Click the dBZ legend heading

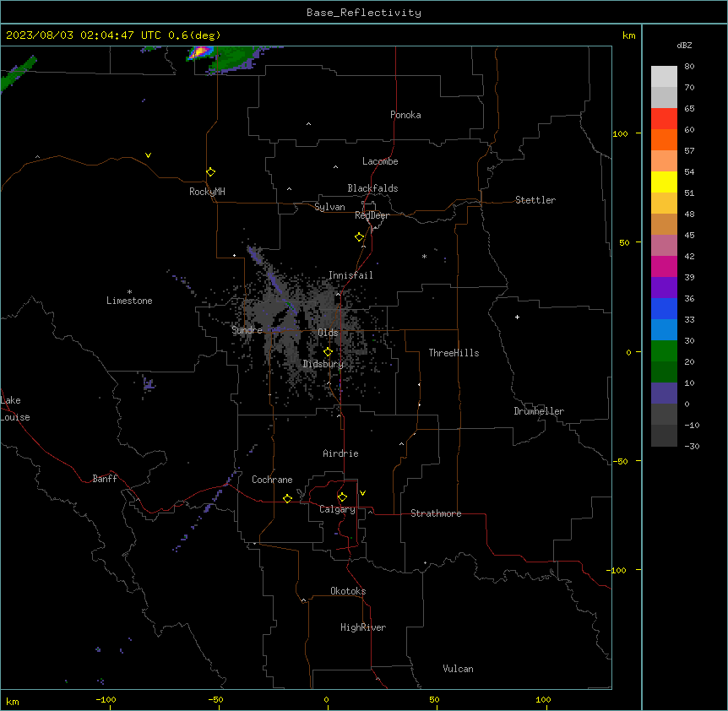click(x=684, y=46)
